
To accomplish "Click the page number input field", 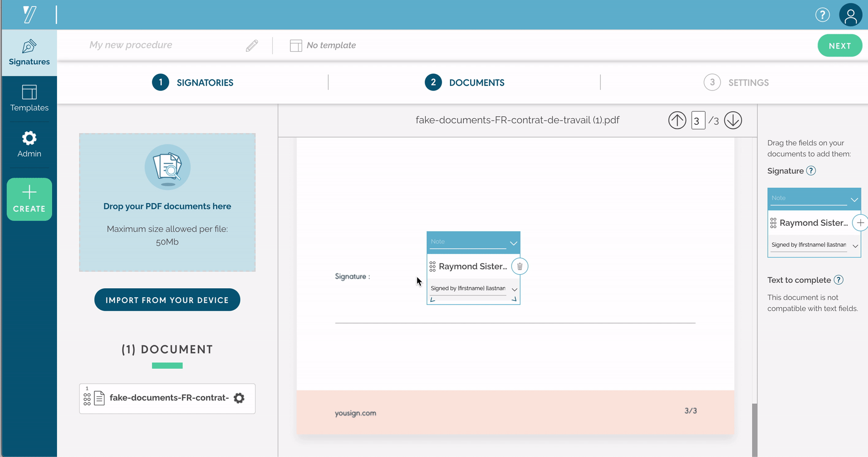I will [x=698, y=121].
